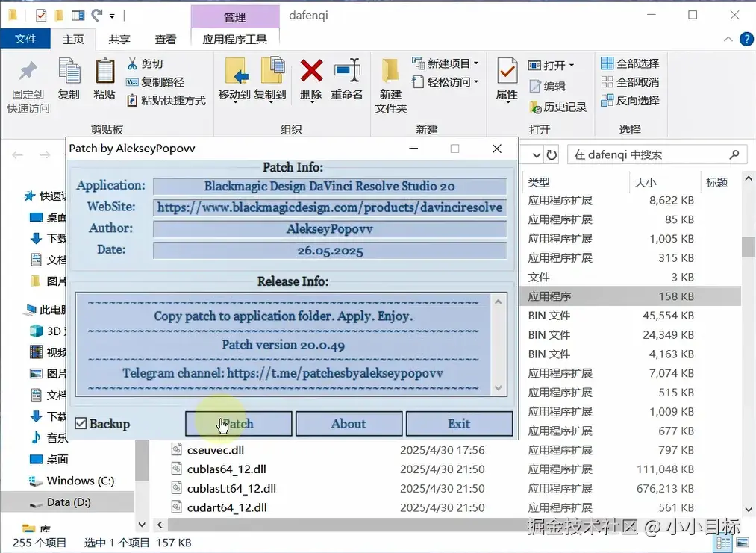Expand the New item dropdown
The image size is (756, 553).
(476, 63)
